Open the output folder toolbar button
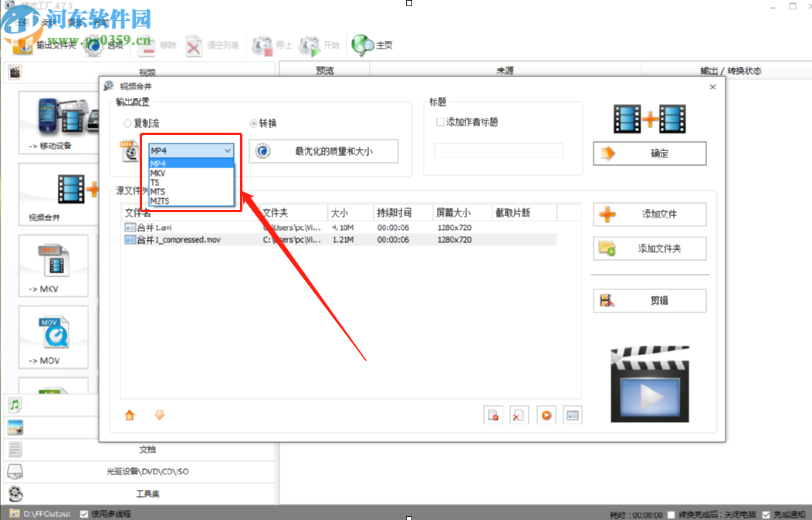Screen dimensions: 812x520 44,45
